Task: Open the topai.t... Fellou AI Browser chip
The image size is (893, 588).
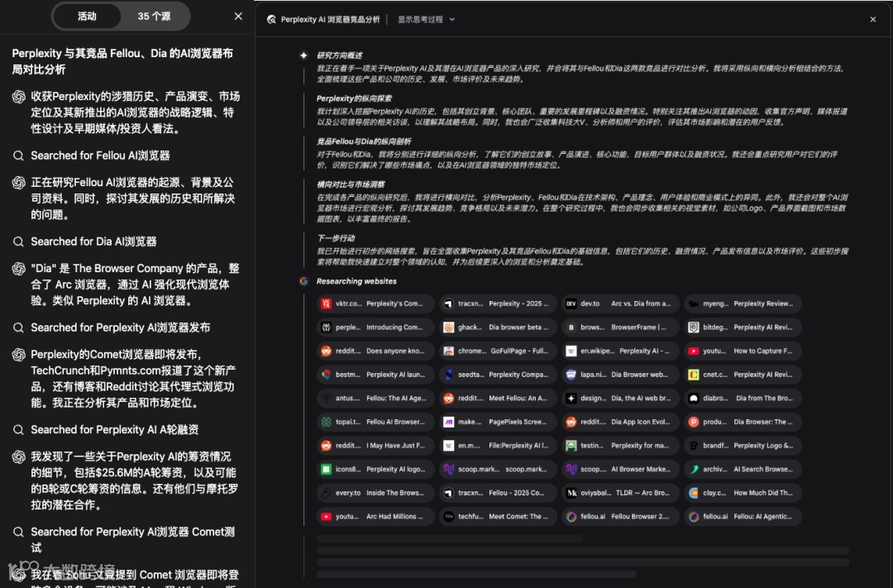Action: (375, 422)
